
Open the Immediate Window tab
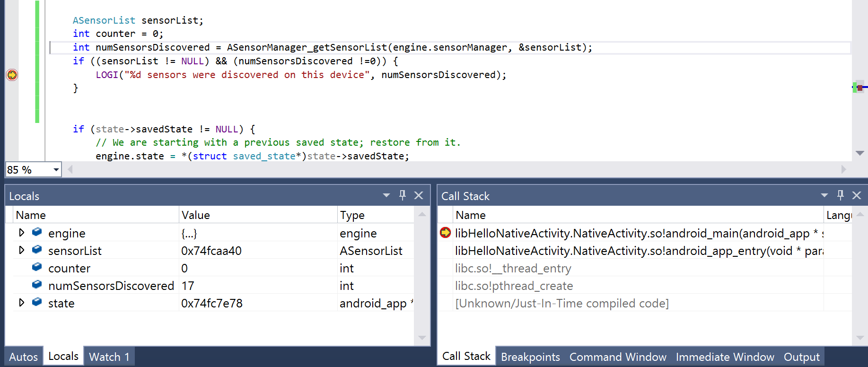pos(725,357)
